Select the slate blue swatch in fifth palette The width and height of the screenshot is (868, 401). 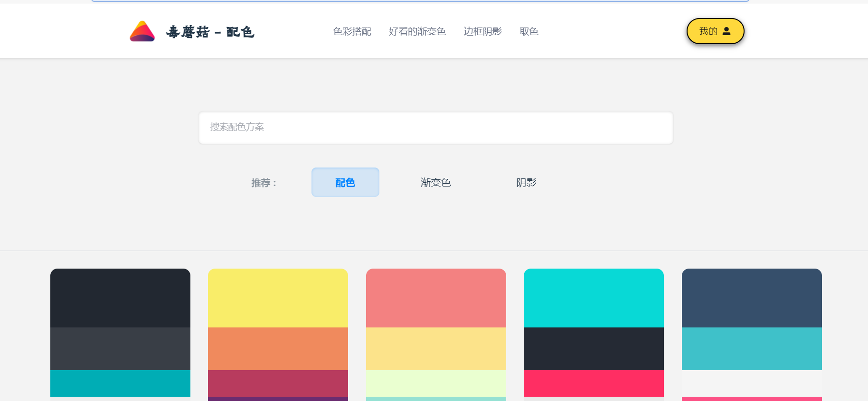tap(752, 298)
